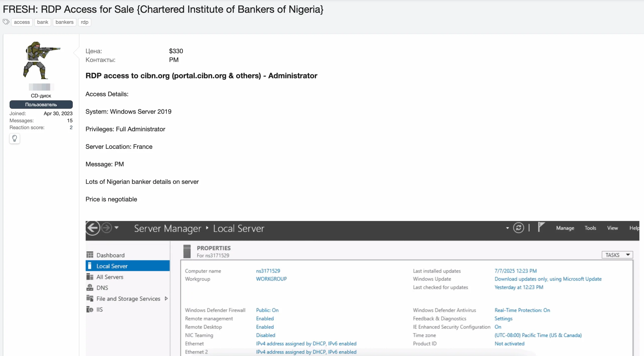Image resolution: width=644 pixels, height=356 pixels.
Task: Open the TASKS dropdown
Action: [x=617, y=255]
